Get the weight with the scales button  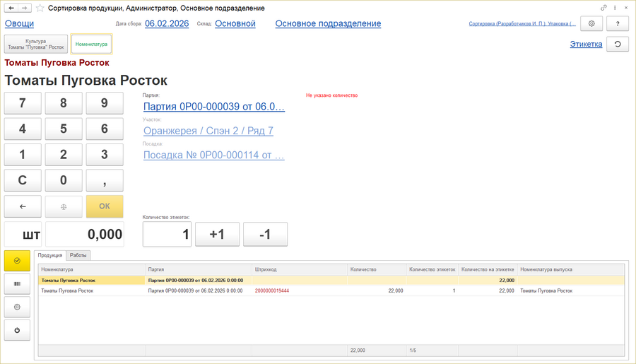(x=64, y=206)
